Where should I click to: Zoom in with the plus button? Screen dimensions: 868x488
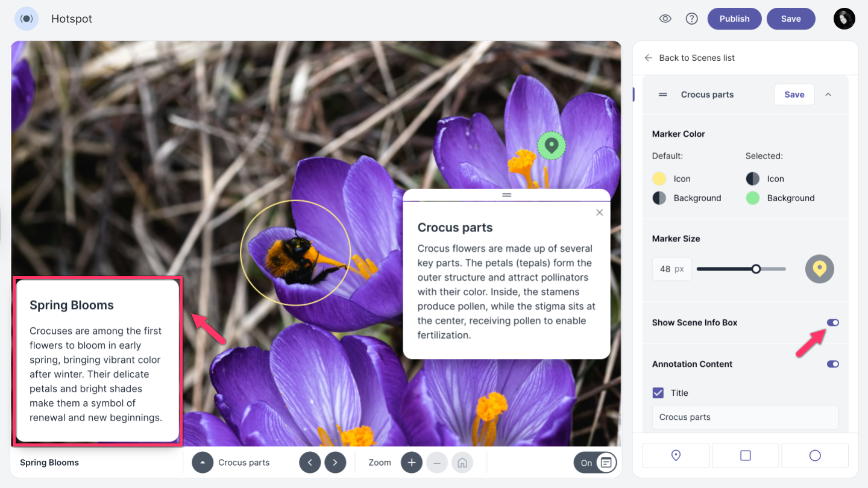[x=412, y=463]
